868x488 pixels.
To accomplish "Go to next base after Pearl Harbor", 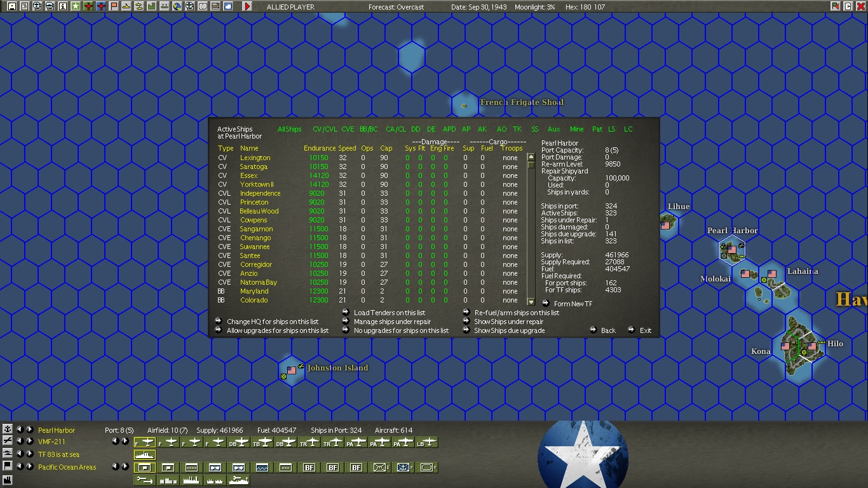I will tap(29, 430).
